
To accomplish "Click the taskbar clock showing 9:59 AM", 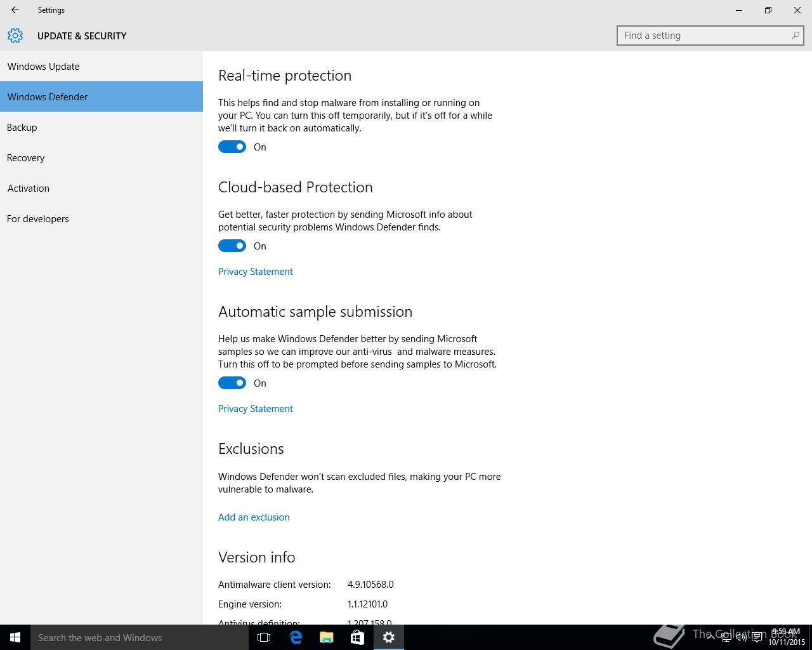I will pyautogui.click(x=787, y=637).
